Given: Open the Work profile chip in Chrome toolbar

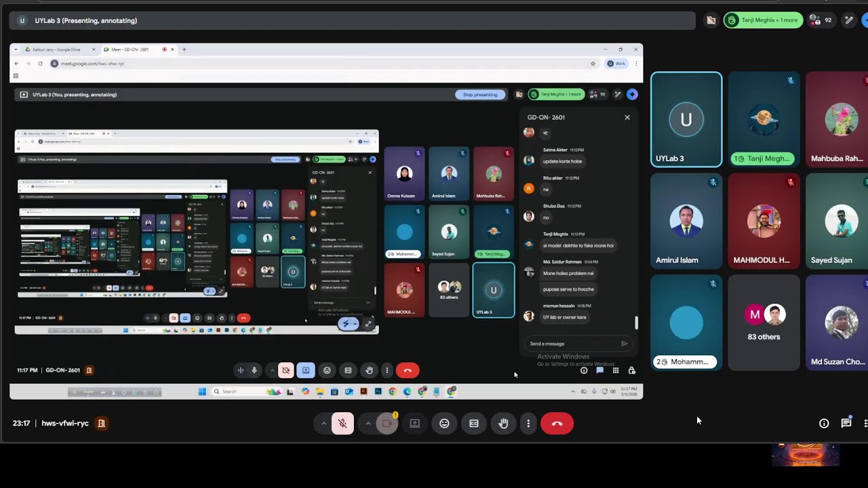Looking at the screenshot, I should (x=616, y=64).
